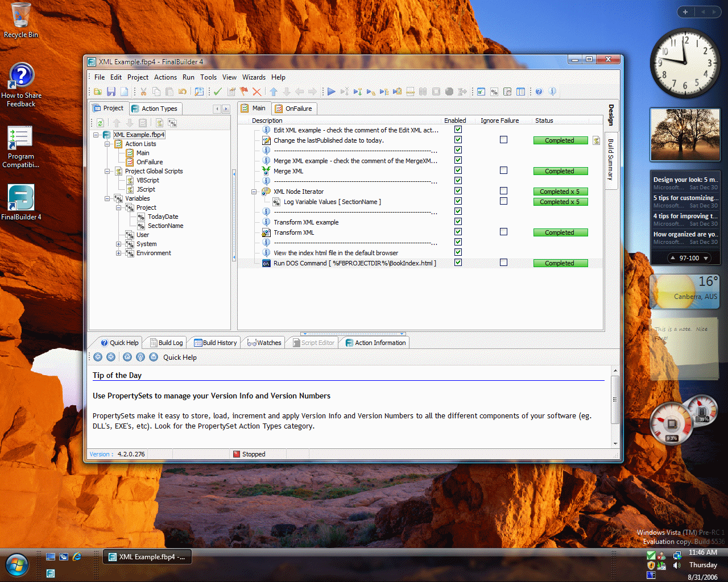The height and width of the screenshot is (582, 728).
Task: Toggle Ignore Failure for Run DOS Command
Action: [503, 263]
